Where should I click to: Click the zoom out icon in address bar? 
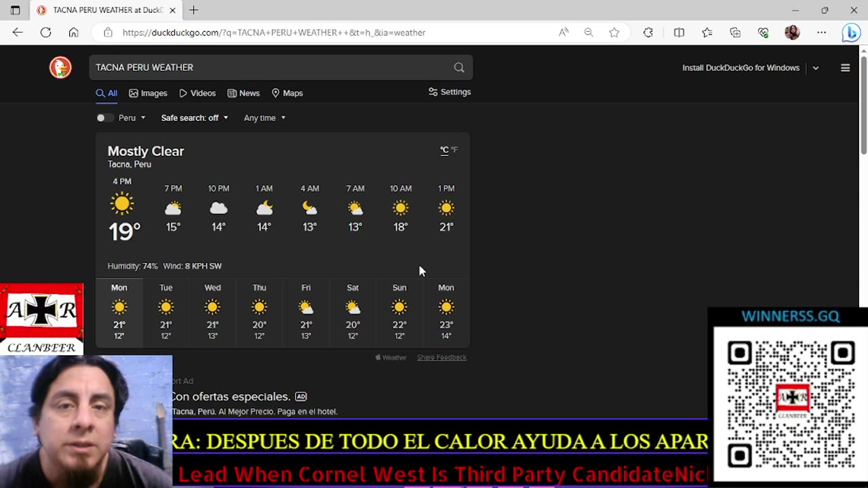pyautogui.click(x=589, y=32)
